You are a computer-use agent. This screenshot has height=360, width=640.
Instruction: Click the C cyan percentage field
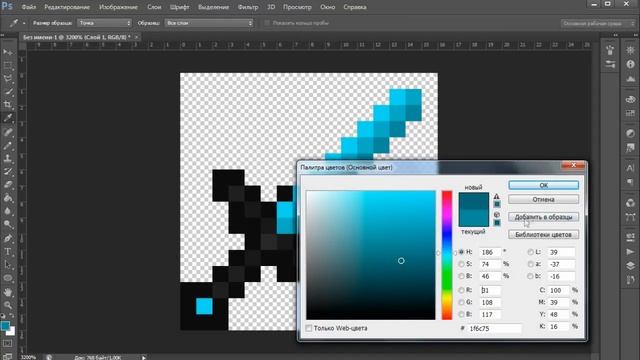[558, 290]
